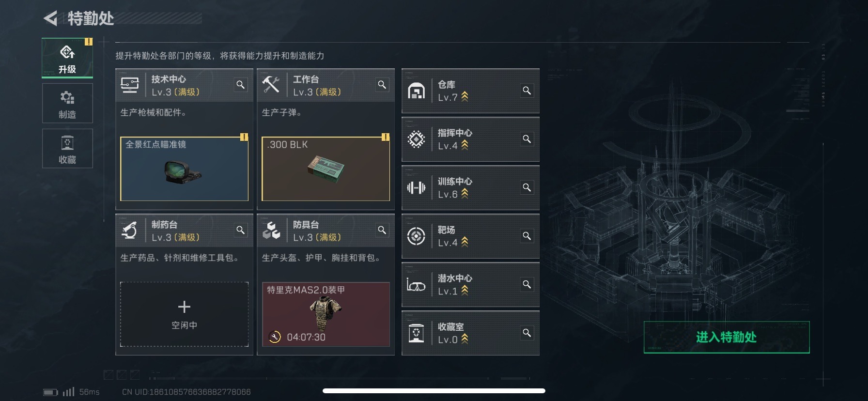Image resolution: width=868 pixels, height=401 pixels.
Task: Open magnifier details for 工作台
Action: pyautogui.click(x=382, y=85)
